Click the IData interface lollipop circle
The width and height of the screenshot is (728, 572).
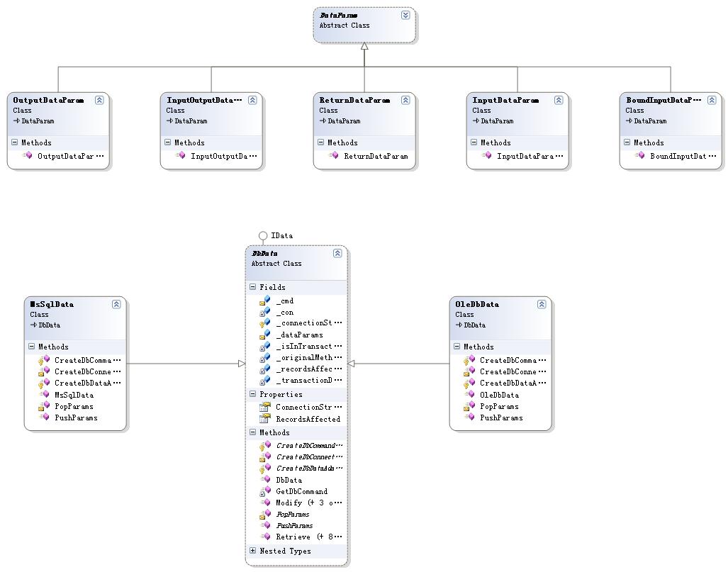tap(263, 235)
